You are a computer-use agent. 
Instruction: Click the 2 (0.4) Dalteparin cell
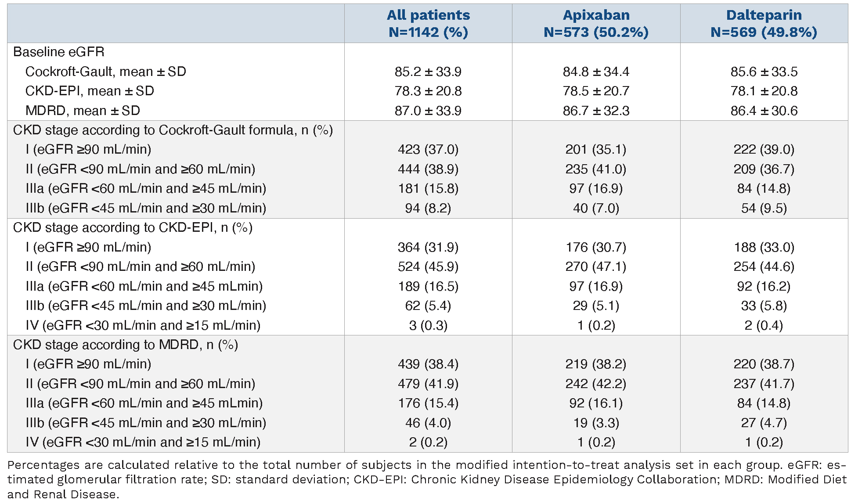[x=764, y=325]
